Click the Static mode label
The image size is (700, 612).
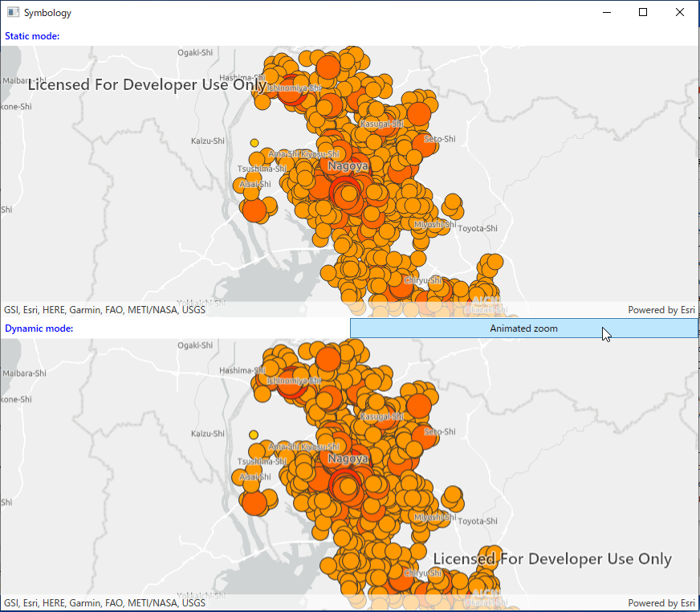click(x=32, y=36)
